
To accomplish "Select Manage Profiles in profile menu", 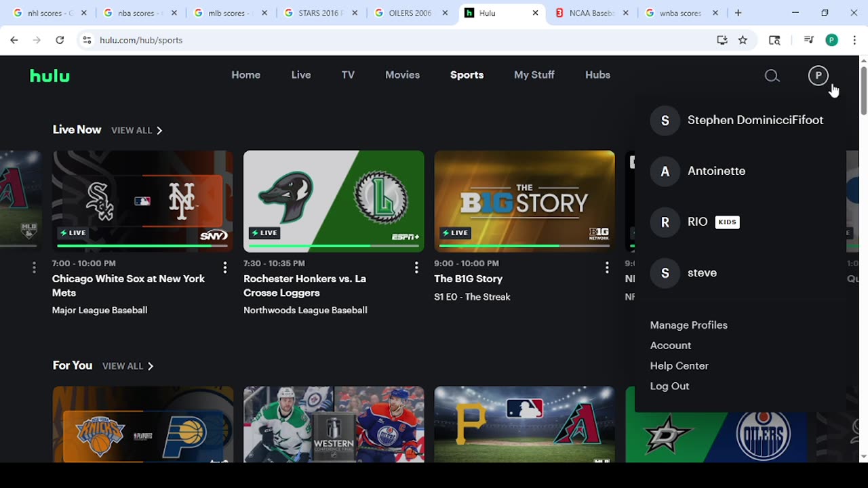I will click(x=688, y=325).
